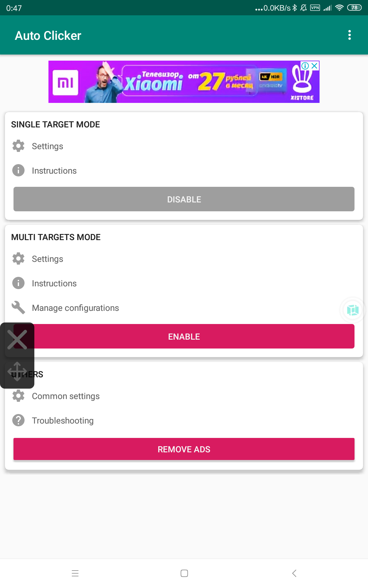Tap the floating teal cube icon
The image size is (368, 588).
[x=353, y=310]
